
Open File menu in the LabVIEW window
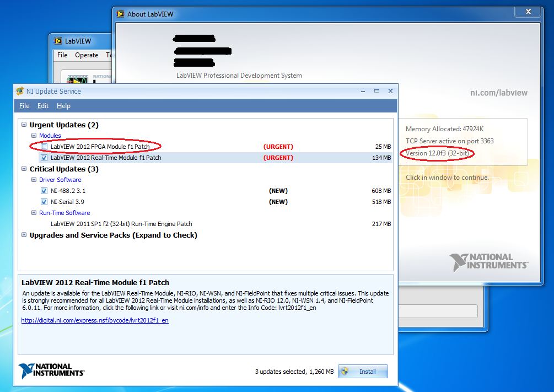62,55
